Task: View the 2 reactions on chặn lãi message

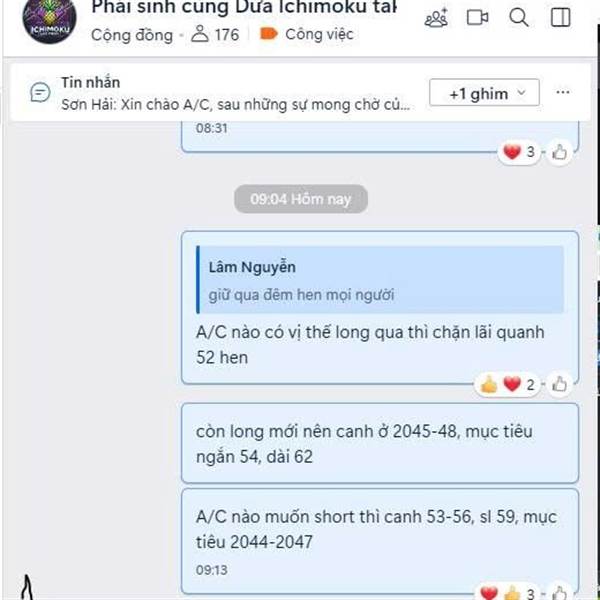Action: point(507,385)
